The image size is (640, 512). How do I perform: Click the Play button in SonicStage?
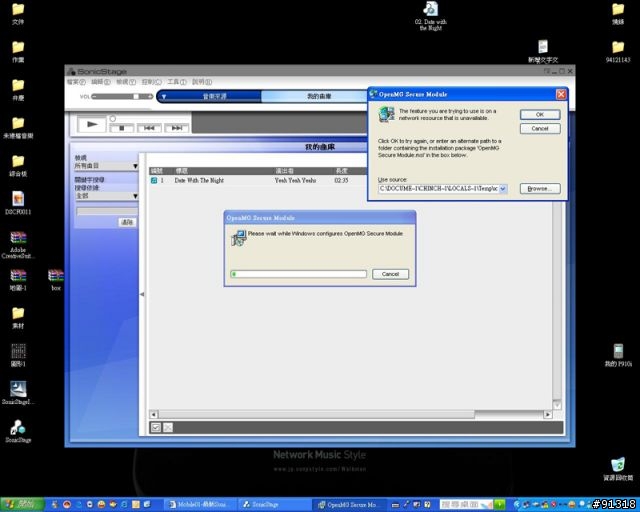coord(91,124)
